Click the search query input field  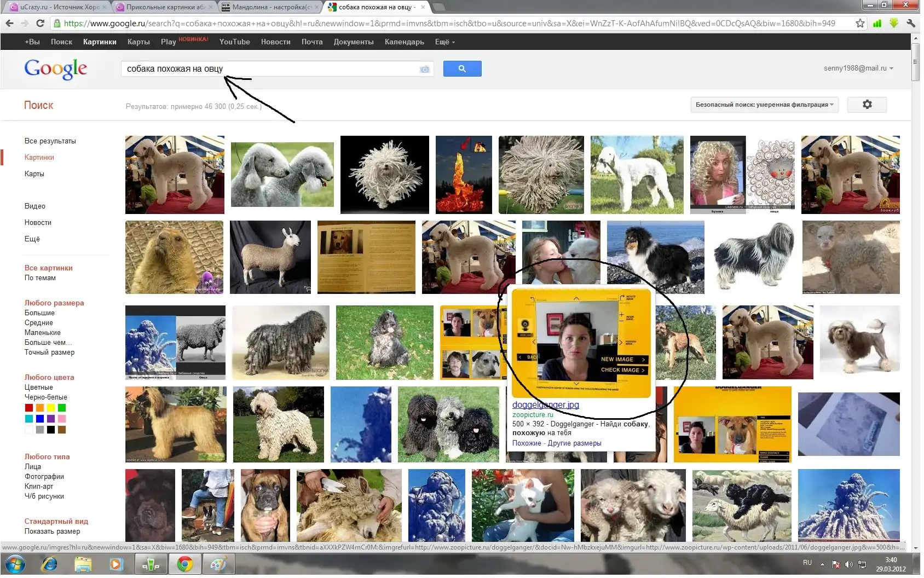click(268, 69)
